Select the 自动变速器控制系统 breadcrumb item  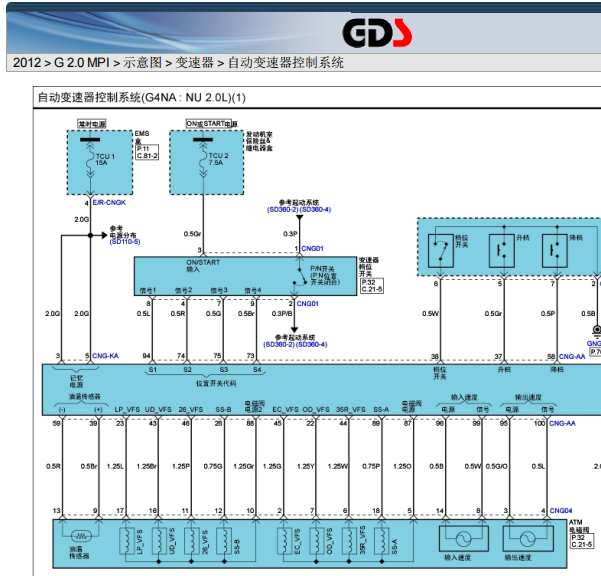coord(286,62)
